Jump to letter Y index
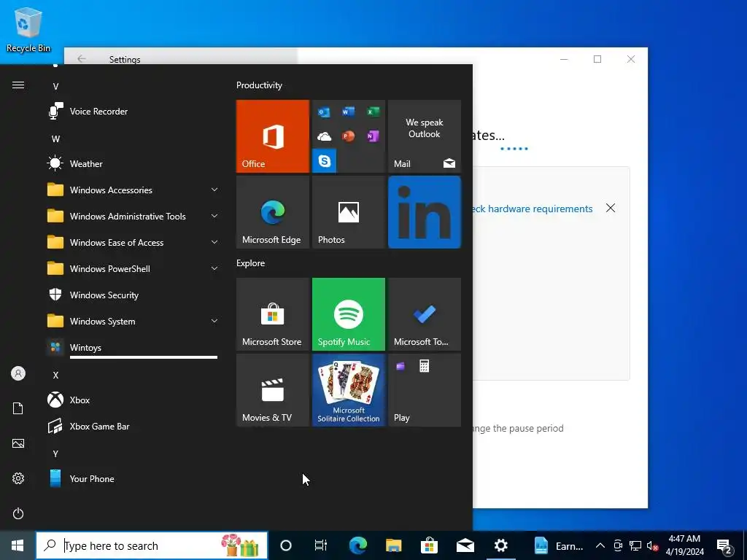The image size is (747, 560). [55, 454]
